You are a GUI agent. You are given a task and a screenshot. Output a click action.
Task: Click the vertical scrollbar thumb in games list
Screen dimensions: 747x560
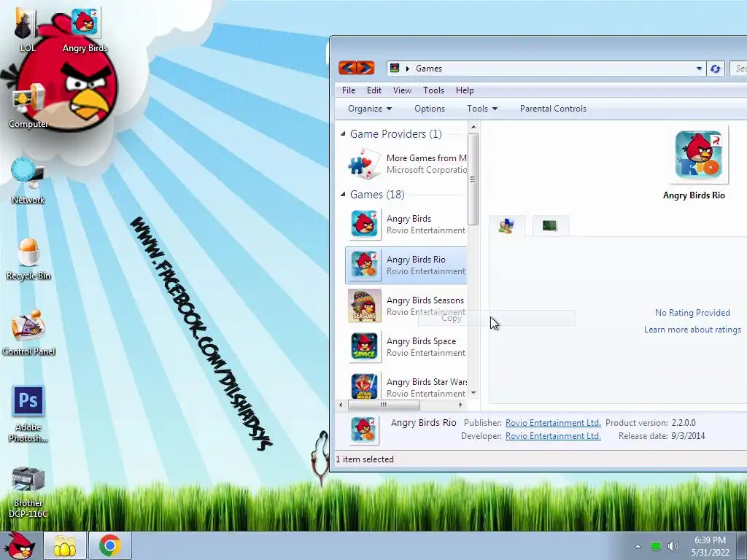tap(473, 179)
